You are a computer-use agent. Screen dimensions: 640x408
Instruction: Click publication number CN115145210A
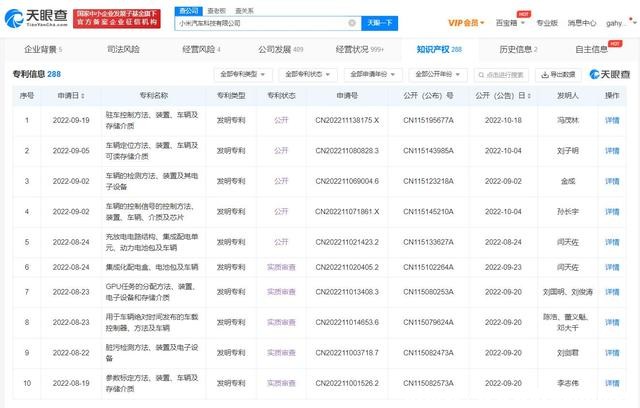428,212
